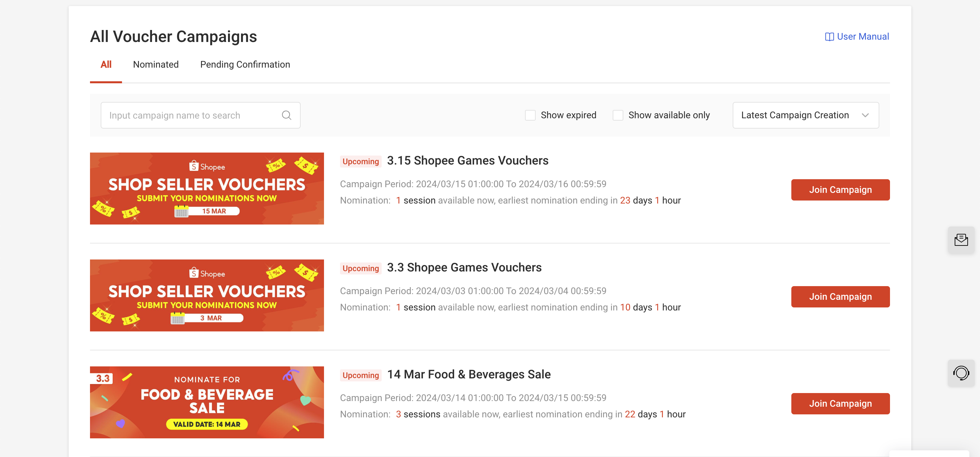Join the 3.3 Shopee Games Vouchers campaign

pos(840,296)
